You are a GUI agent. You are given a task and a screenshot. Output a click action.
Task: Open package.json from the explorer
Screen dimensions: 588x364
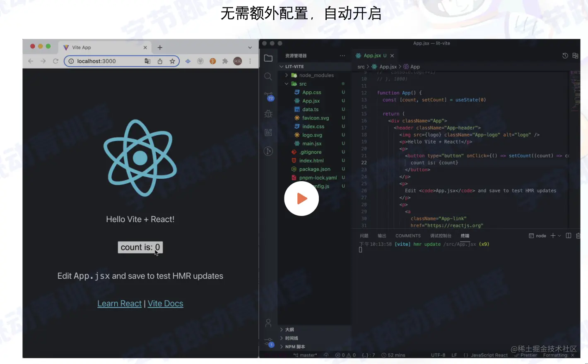(315, 169)
